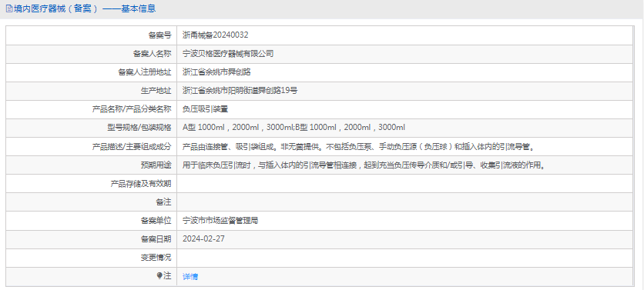This screenshot has height=290, width=644.
Task: Click the 备案单位 label
Action: point(156,221)
